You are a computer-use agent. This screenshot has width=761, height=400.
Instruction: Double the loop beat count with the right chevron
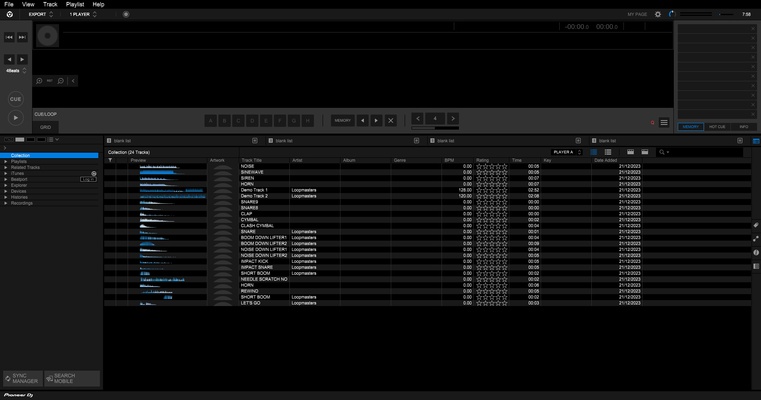point(453,118)
